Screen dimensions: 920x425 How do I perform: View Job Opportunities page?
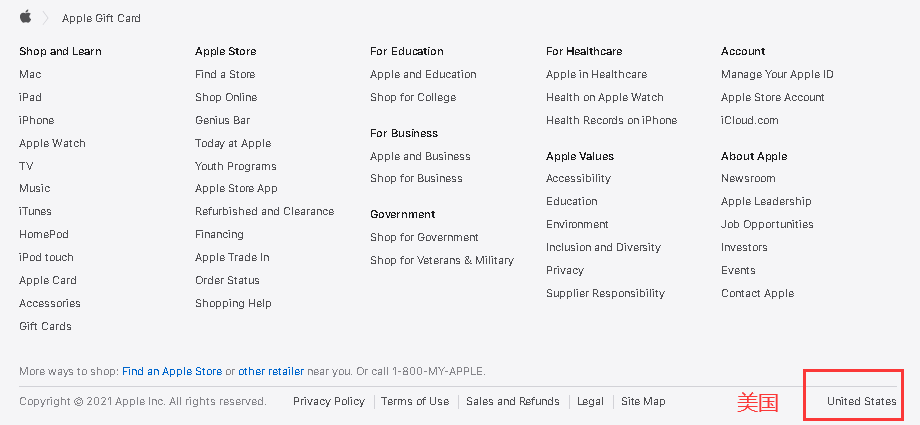tap(767, 224)
